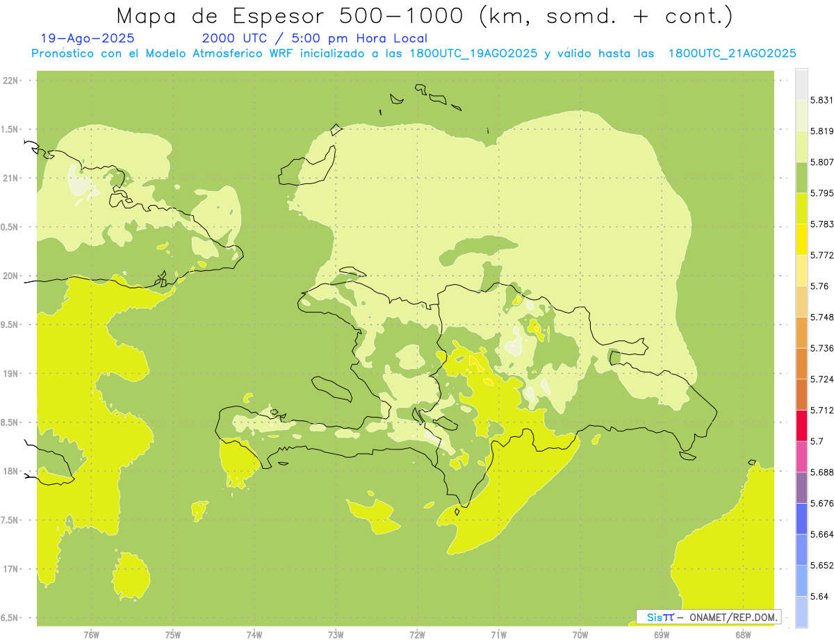Select the legend value '5.7'
834x644 pixels.
(817, 441)
